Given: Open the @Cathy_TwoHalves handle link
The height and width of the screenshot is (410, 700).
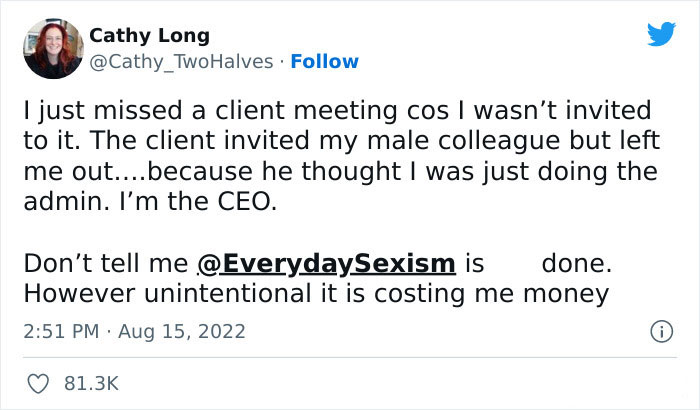Looking at the screenshot, I should [181, 62].
